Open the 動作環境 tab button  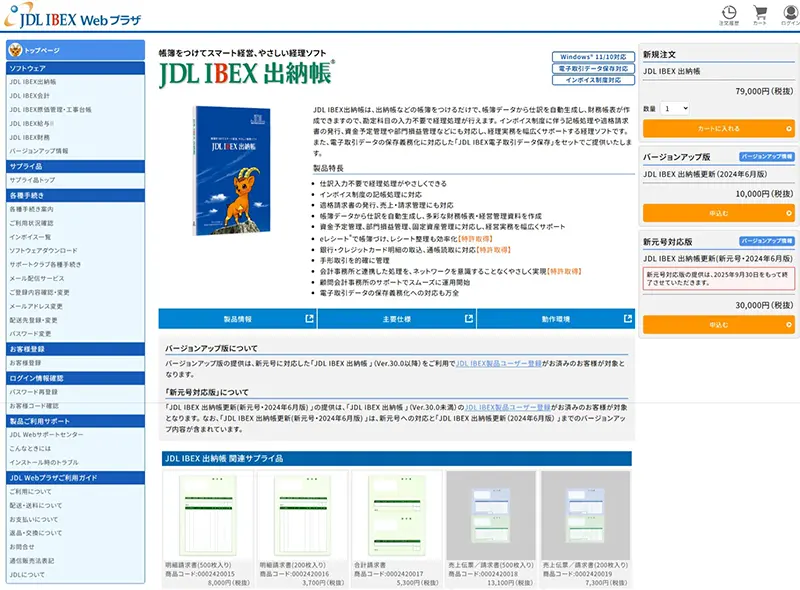(556, 318)
